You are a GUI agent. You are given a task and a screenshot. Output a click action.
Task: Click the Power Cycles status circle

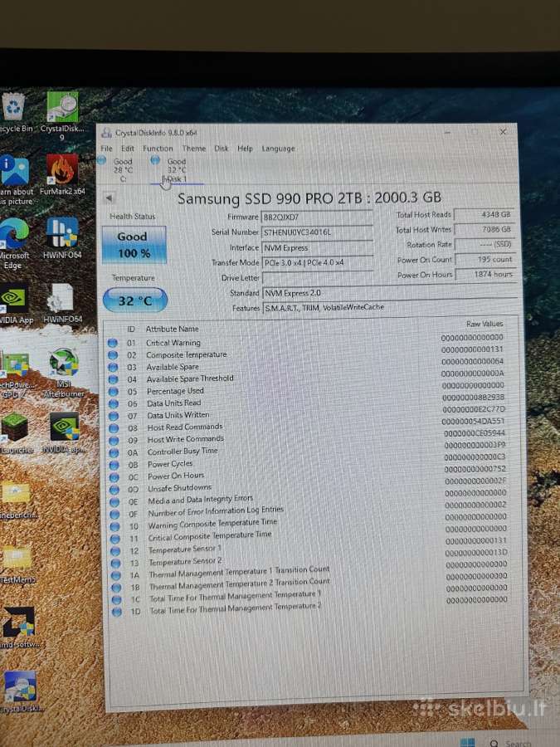pos(114,465)
